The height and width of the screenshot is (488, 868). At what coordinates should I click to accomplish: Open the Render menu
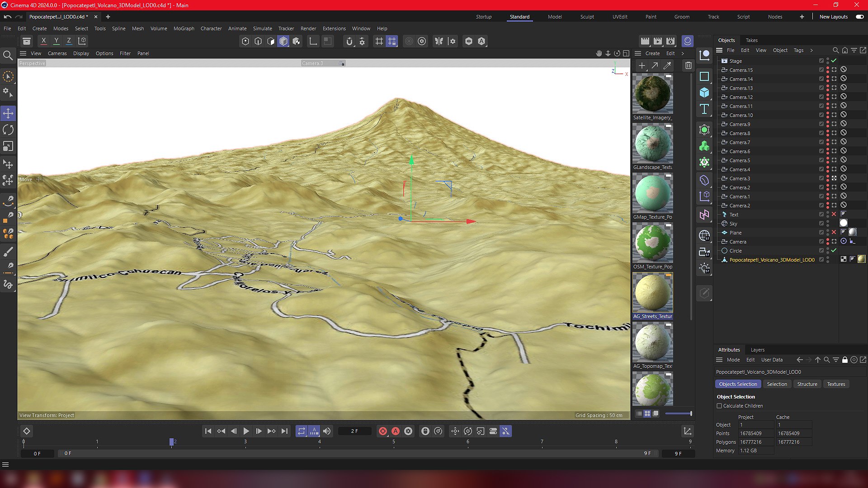(308, 28)
